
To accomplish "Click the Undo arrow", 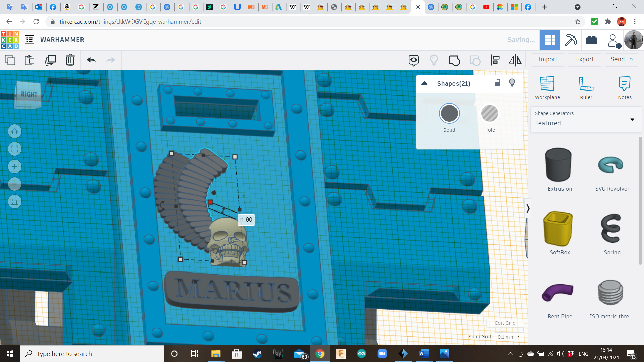I will click(91, 60).
